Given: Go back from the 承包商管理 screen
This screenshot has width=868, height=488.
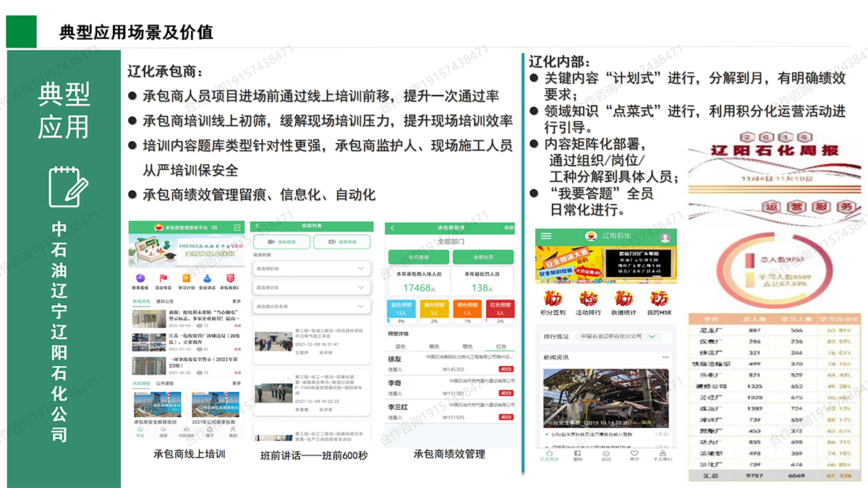Looking at the screenshot, I should click(392, 228).
